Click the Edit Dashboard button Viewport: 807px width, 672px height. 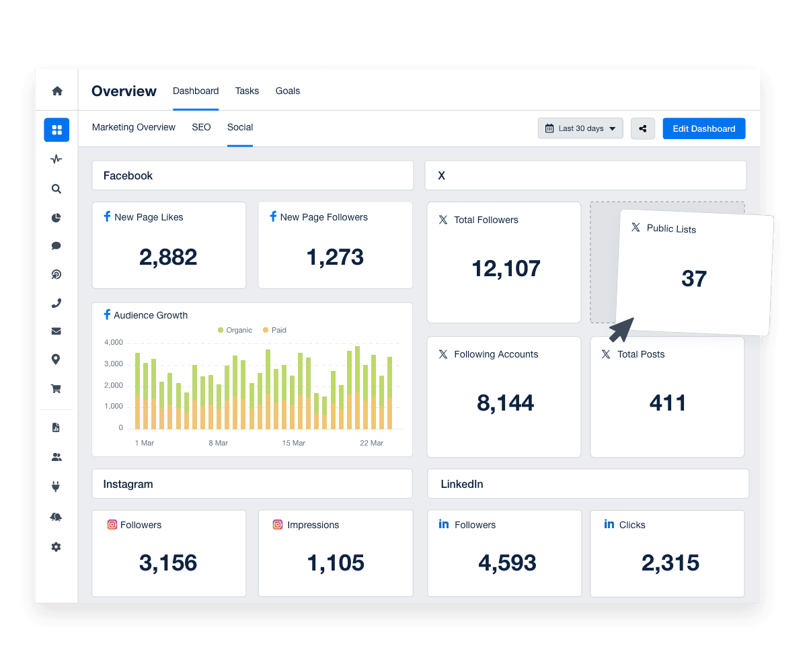703,128
